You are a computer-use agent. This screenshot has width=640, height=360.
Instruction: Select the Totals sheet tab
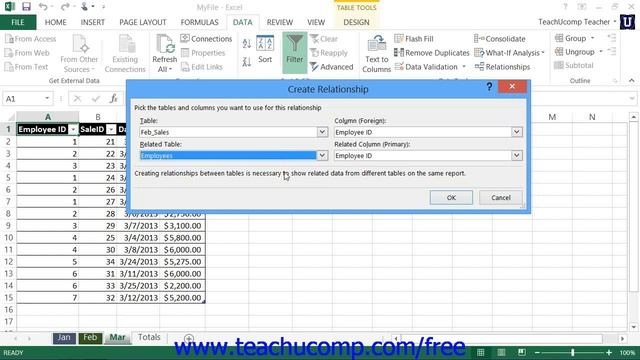point(149,338)
